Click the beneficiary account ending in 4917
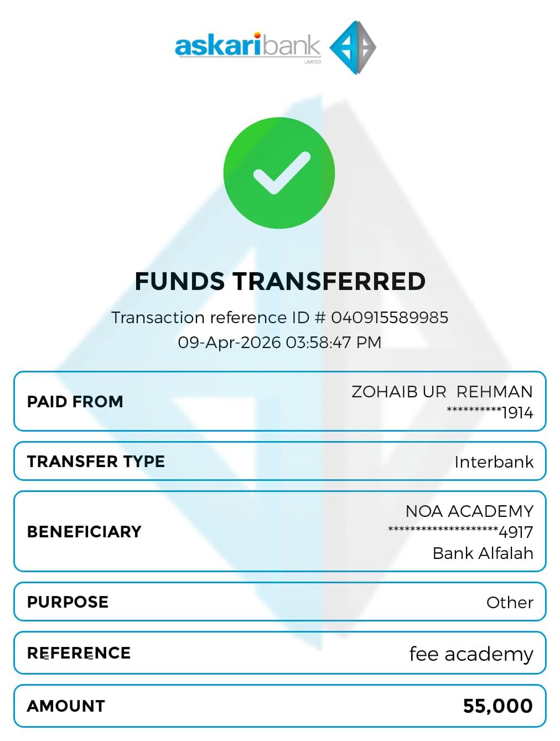Viewport: 560px width, 741px height. [460, 532]
